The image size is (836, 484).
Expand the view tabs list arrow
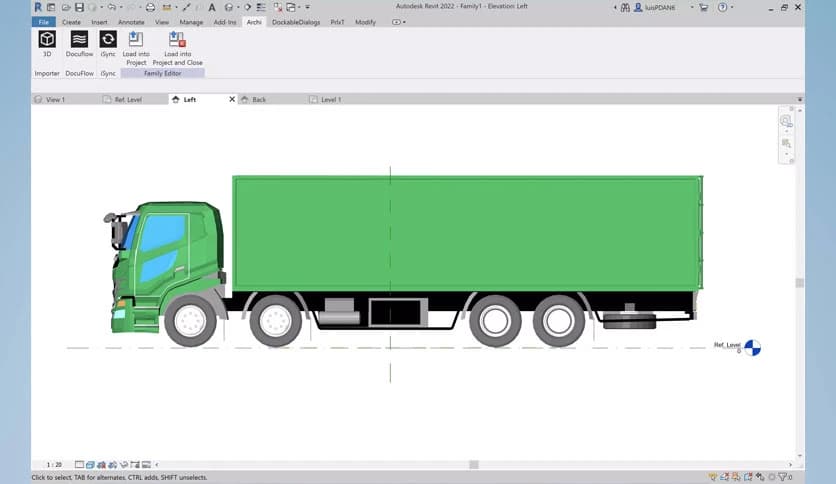(x=800, y=100)
